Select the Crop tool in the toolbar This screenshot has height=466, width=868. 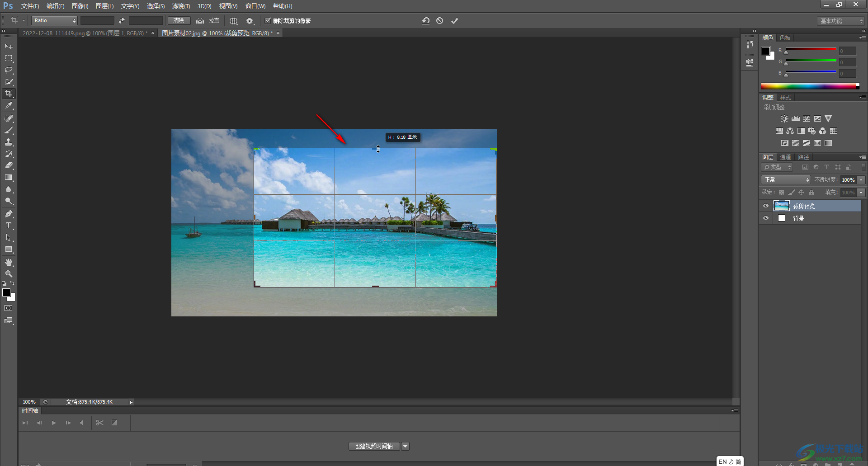[x=9, y=94]
